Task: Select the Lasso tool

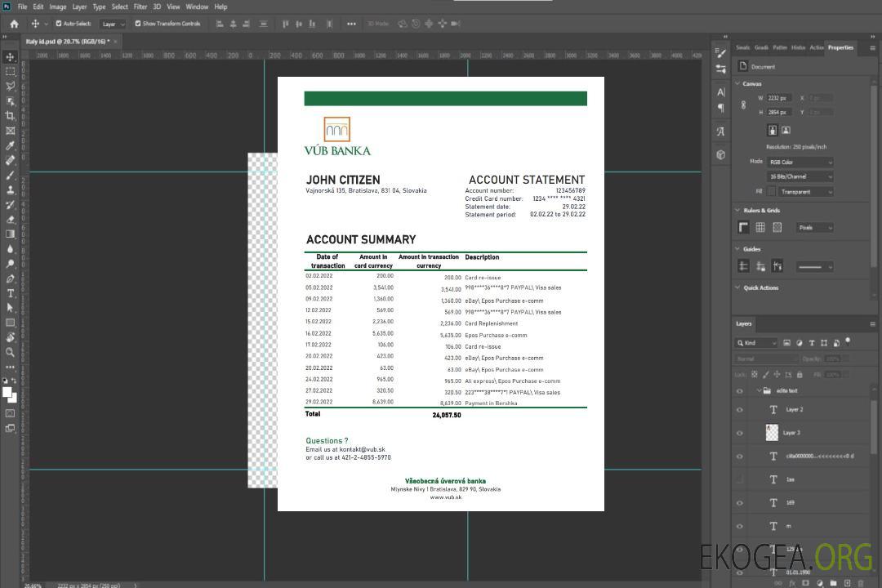Action: point(11,86)
